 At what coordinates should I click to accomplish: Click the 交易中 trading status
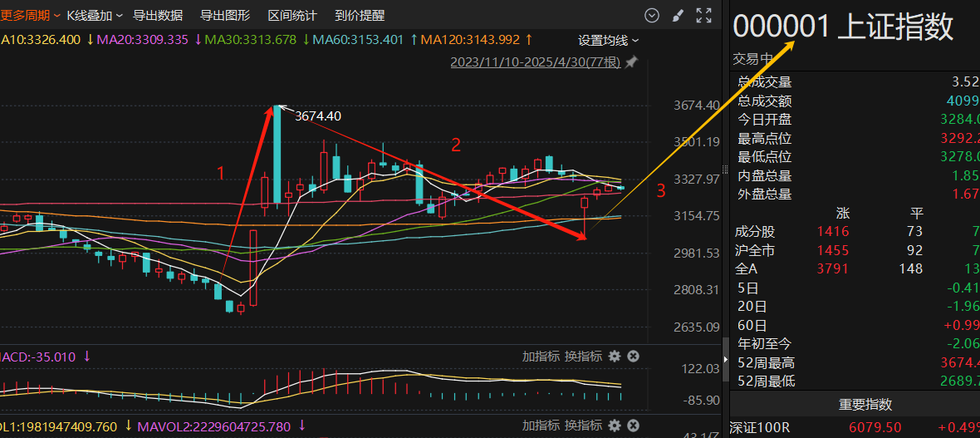[x=753, y=60]
